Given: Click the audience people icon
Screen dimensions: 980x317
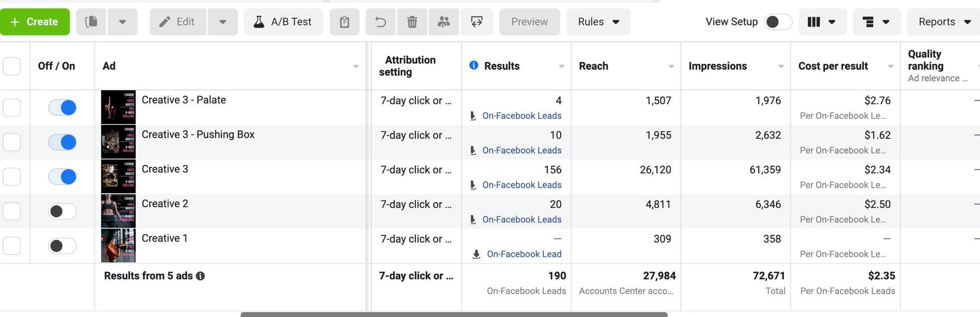Looking at the screenshot, I should tap(444, 22).
